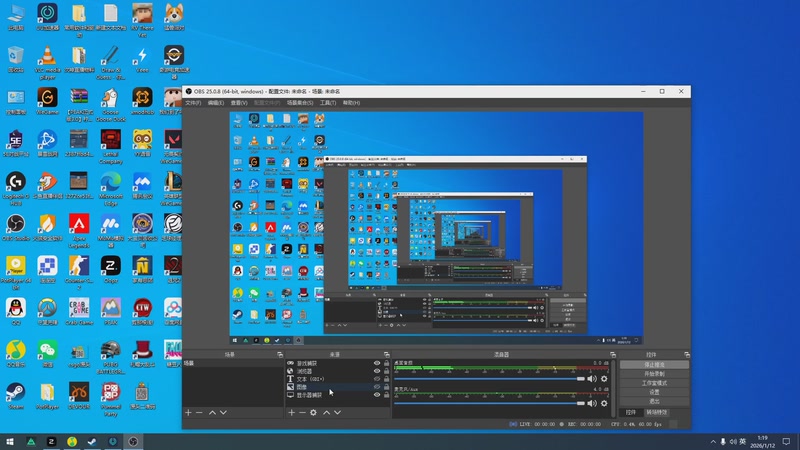This screenshot has width=800, height=450.
Task: Open the 查看(V) menu in OBS
Action: pos(239,103)
